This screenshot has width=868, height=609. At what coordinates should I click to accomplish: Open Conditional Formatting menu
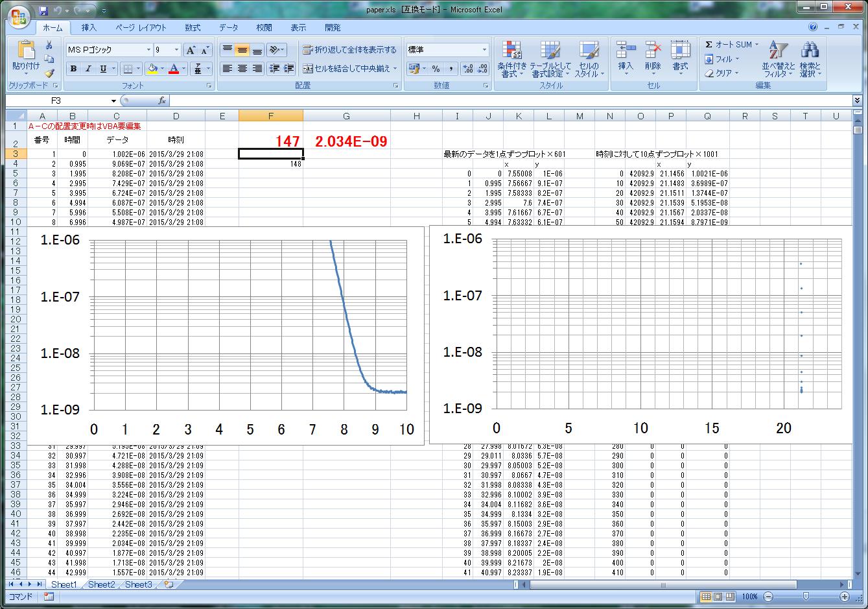tap(513, 60)
